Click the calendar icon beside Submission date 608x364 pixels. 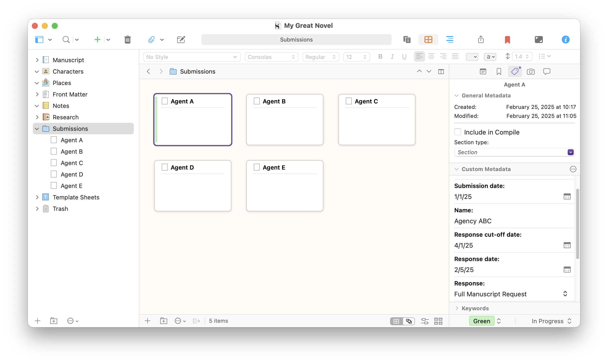[567, 197]
